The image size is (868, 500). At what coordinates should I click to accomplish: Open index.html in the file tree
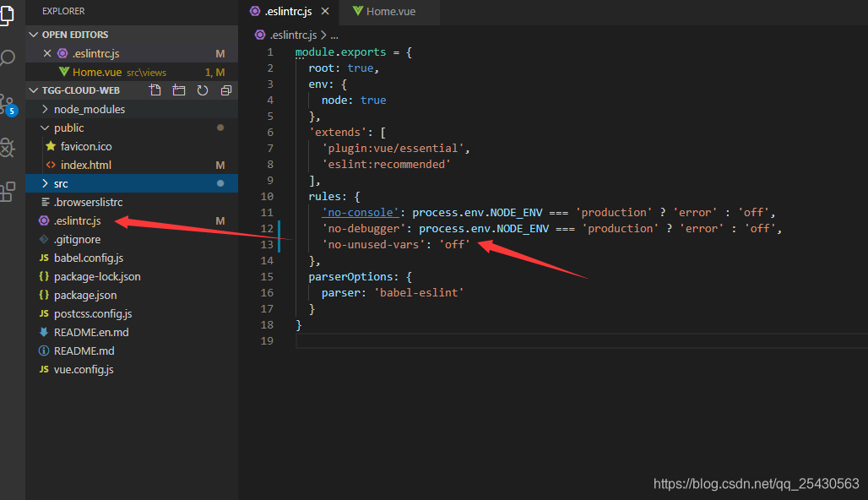[132, 165]
